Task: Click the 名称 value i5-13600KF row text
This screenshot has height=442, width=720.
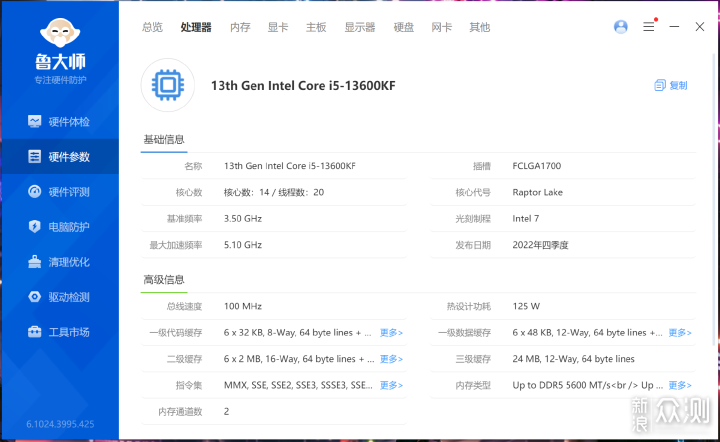Action: [x=290, y=166]
